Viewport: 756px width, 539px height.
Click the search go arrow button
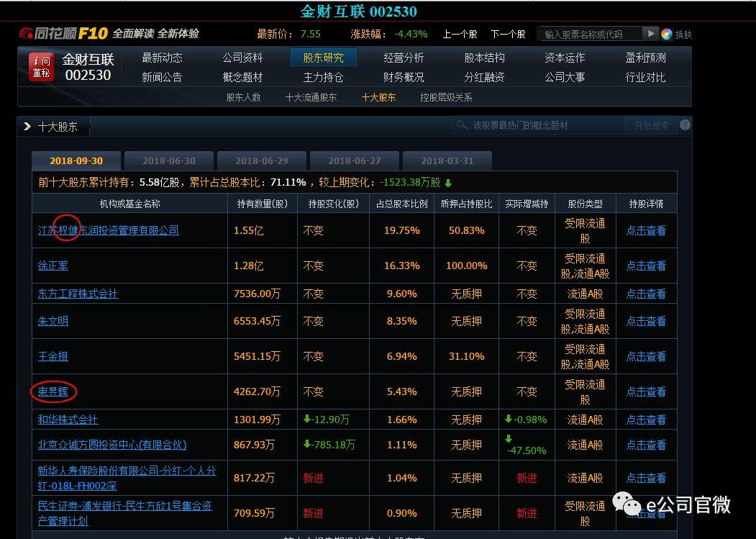tap(650, 34)
